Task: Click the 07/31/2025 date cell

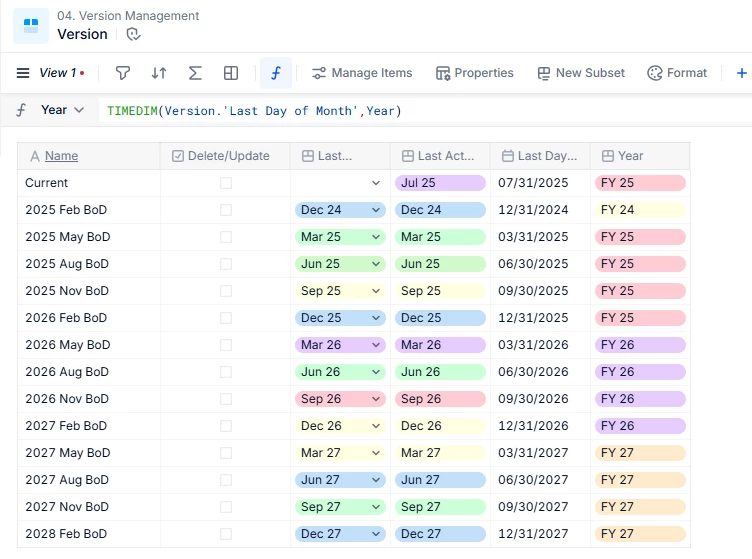Action: (540, 183)
